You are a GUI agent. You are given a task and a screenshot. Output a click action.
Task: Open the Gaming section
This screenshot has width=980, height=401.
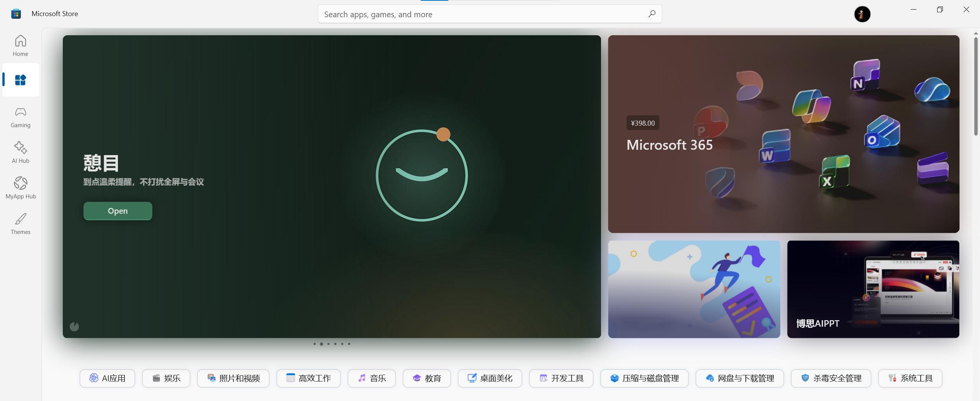[x=20, y=117]
